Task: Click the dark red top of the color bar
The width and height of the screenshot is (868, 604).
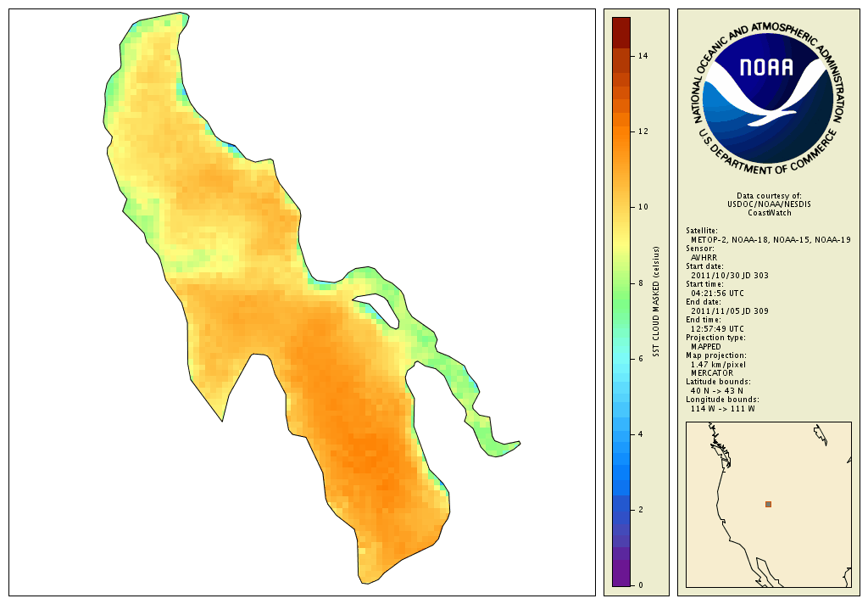Action: coord(621,31)
